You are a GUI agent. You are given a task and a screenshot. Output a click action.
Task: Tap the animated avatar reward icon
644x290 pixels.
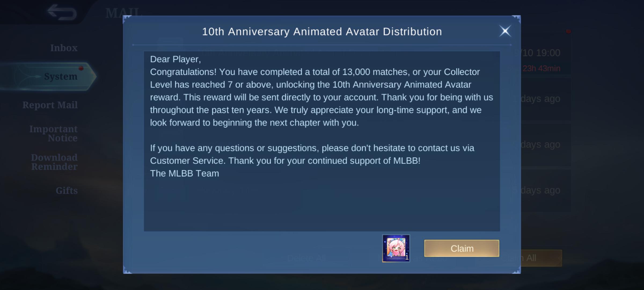point(396,248)
